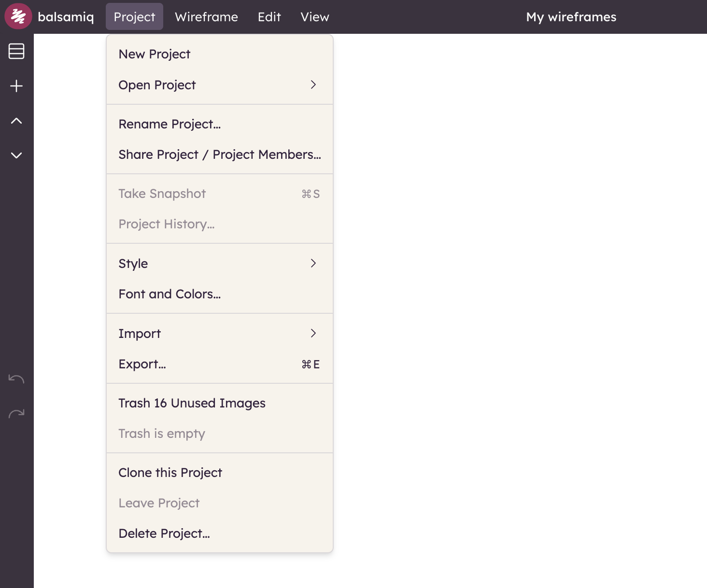This screenshot has width=707, height=588.
Task: Go to next wireframe with down chevron
Action: [x=16, y=155]
